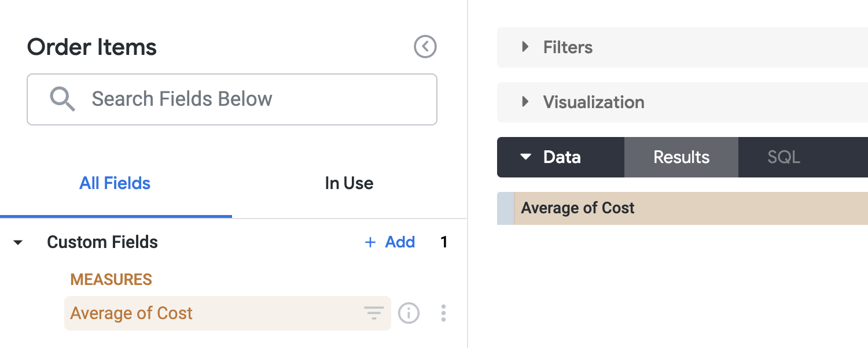The image size is (868, 348).
Task: Click the Data section label
Action: (560, 157)
